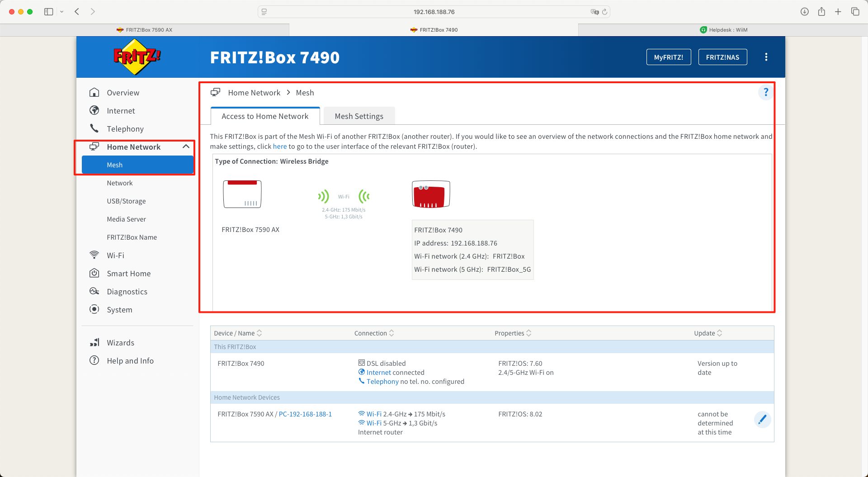Click 'Type of Connection: Wireless Bridge' text
Screen dimensions: 868x477
click(272, 161)
